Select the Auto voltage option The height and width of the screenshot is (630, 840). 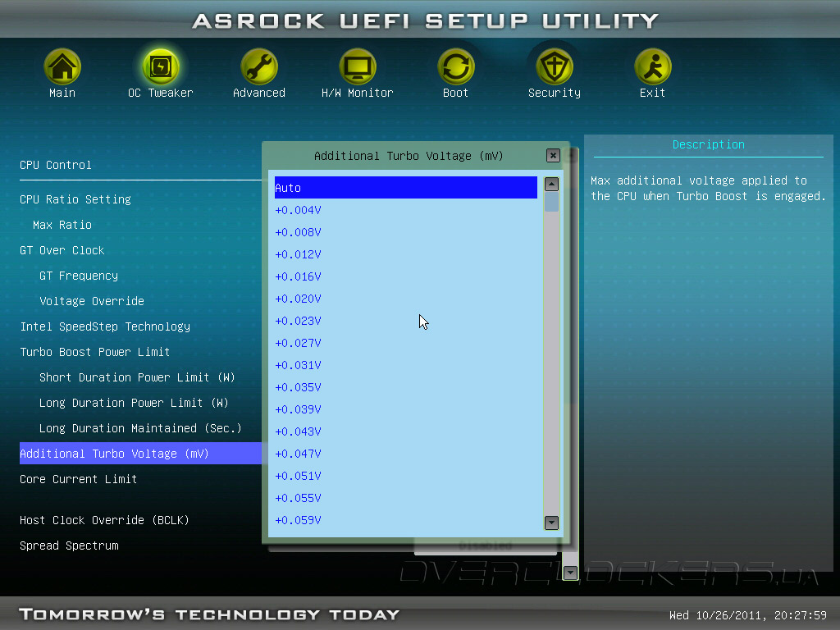coord(405,188)
